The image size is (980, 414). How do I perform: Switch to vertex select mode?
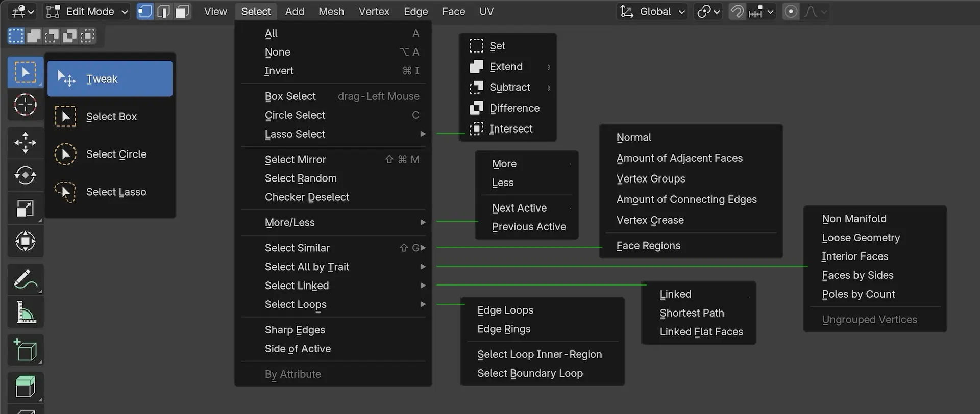coord(145,11)
